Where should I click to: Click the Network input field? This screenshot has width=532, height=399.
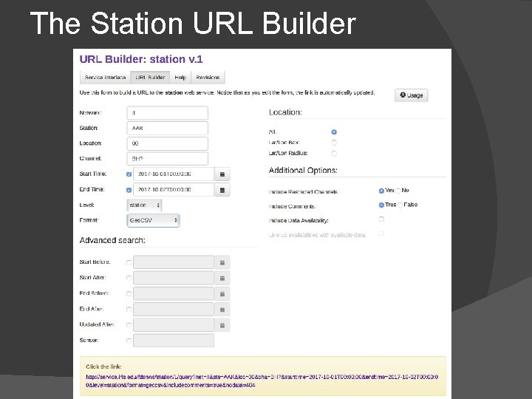tap(167, 113)
